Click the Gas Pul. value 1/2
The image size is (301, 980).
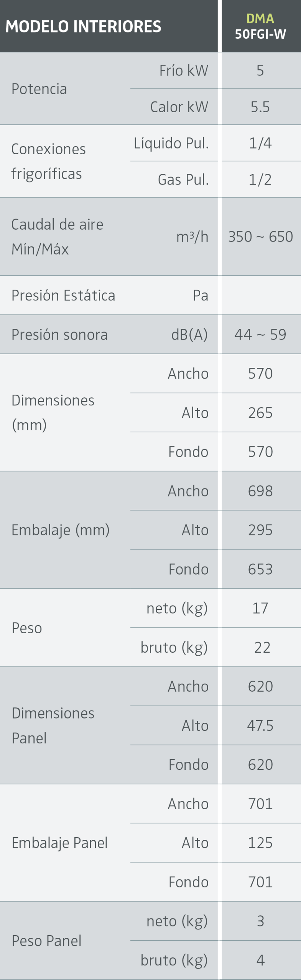(x=260, y=180)
